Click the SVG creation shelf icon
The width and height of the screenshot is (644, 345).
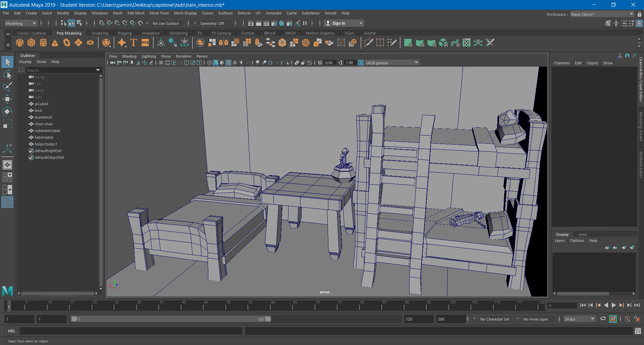(x=145, y=43)
